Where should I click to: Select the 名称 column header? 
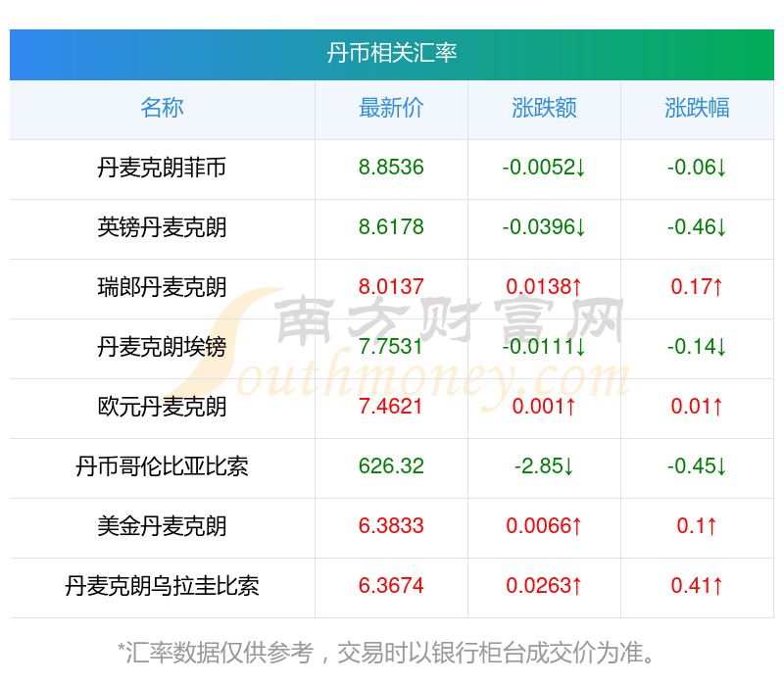(x=162, y=108)
